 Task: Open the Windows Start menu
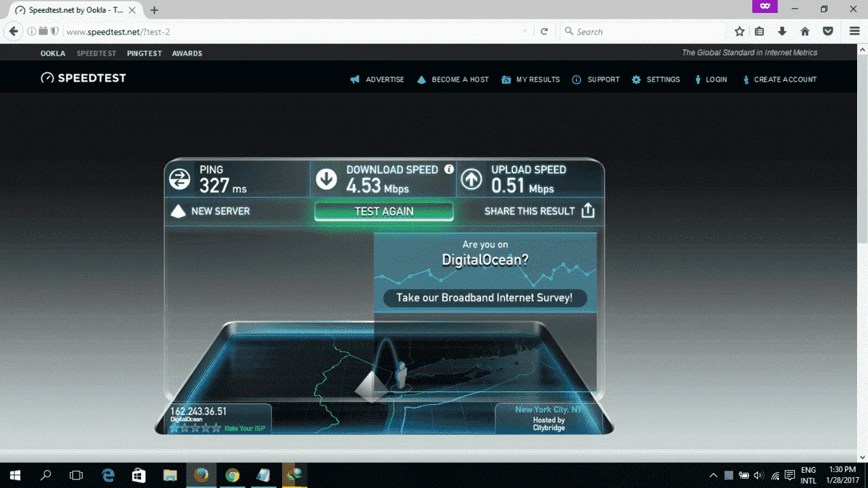click(x=15, y=475)
